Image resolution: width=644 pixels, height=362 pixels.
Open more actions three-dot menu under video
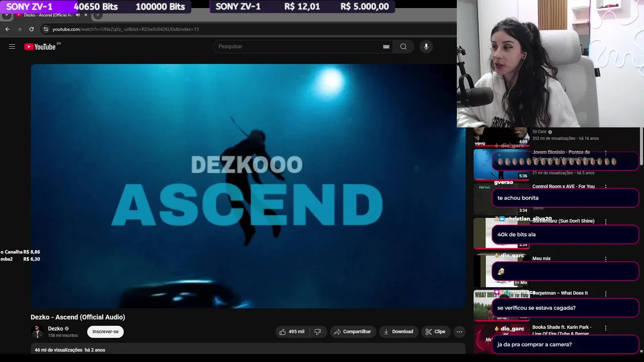point(459,332)
